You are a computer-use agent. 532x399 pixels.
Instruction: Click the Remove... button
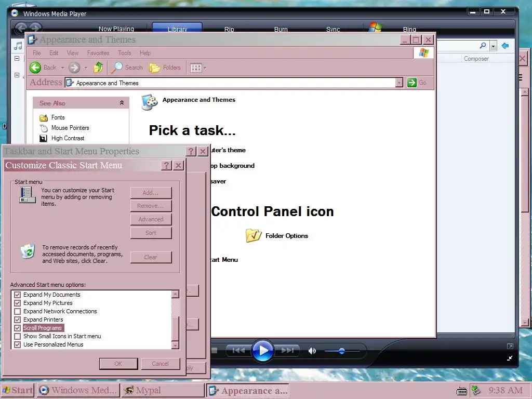pyautogui.click(x=151, y=206)
